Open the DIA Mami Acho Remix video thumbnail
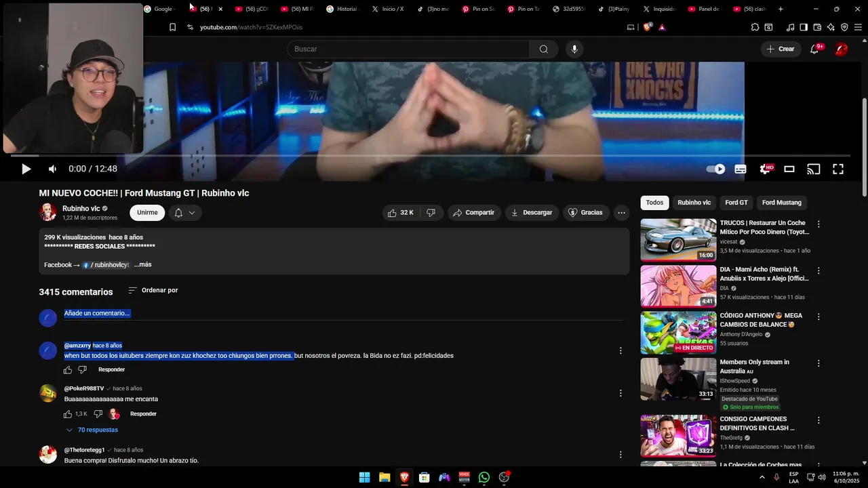This screenshot has height=488, width=868. (678, 286)
